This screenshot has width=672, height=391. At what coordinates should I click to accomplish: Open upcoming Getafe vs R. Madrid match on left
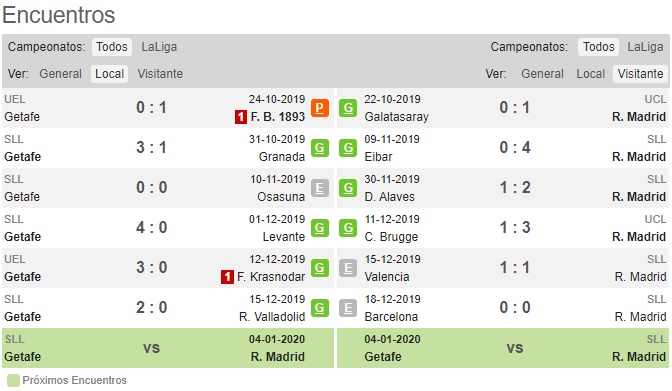(x=168, y=348)
